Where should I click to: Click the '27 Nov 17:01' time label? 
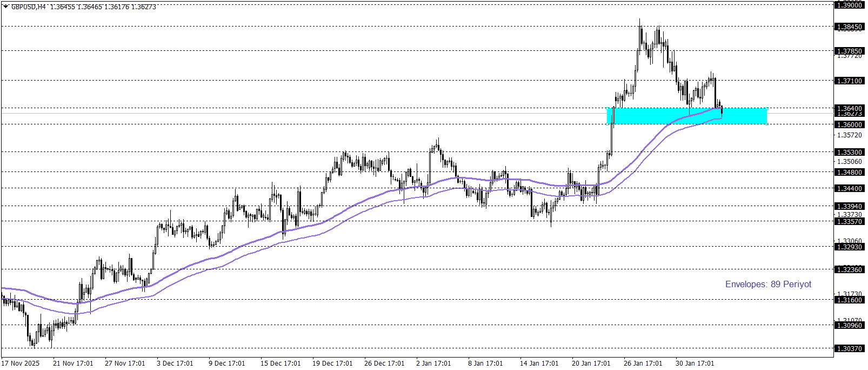point(125,363)
